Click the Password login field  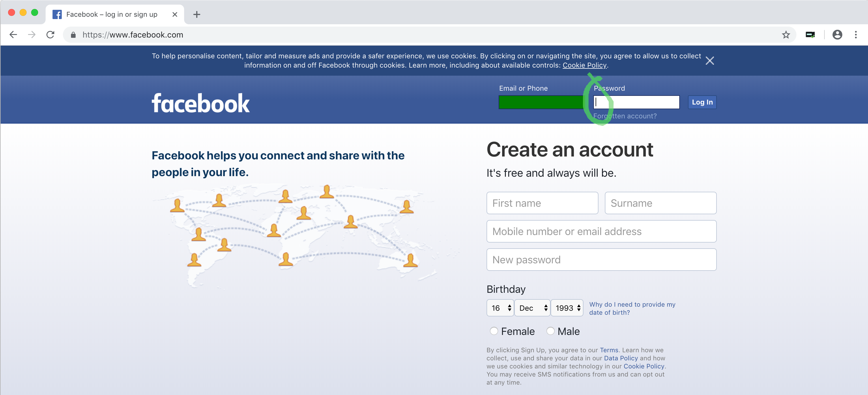point(636,102)
